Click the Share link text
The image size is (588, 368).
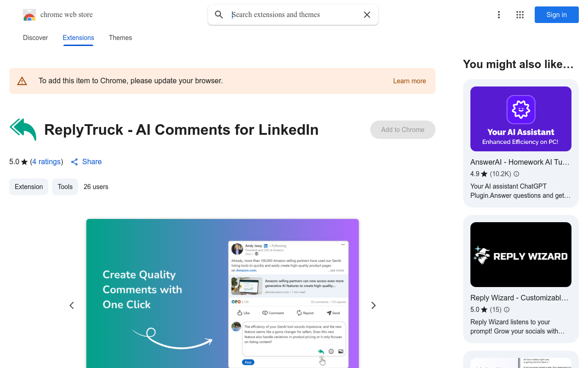click(x=92, y=162)
